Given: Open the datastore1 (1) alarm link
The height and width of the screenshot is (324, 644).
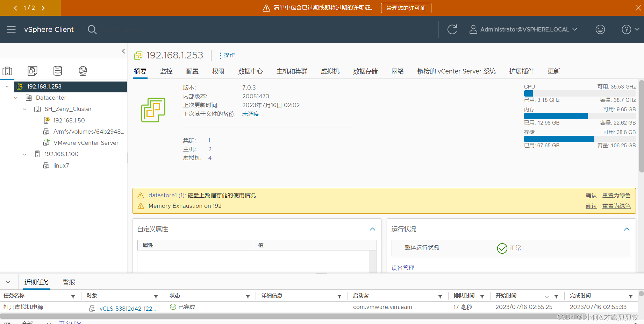Looking at the screenshot, I should click(167, 195).
